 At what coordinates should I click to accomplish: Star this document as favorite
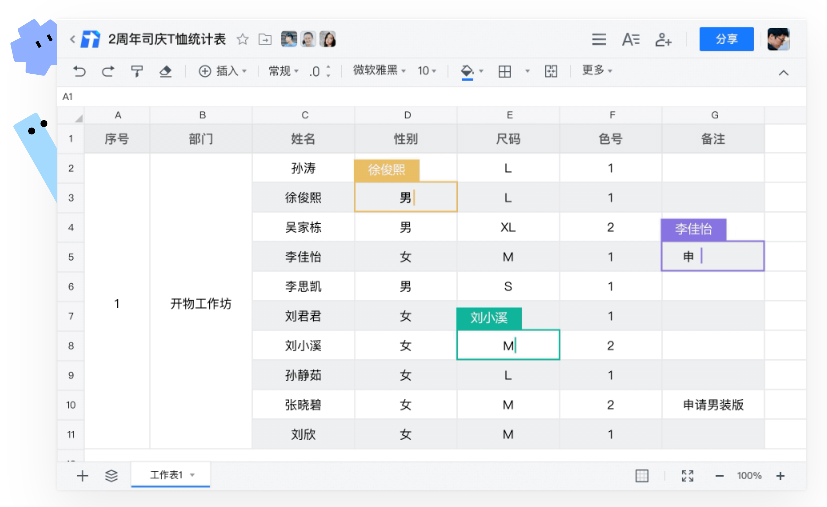[x=242, y=39]
